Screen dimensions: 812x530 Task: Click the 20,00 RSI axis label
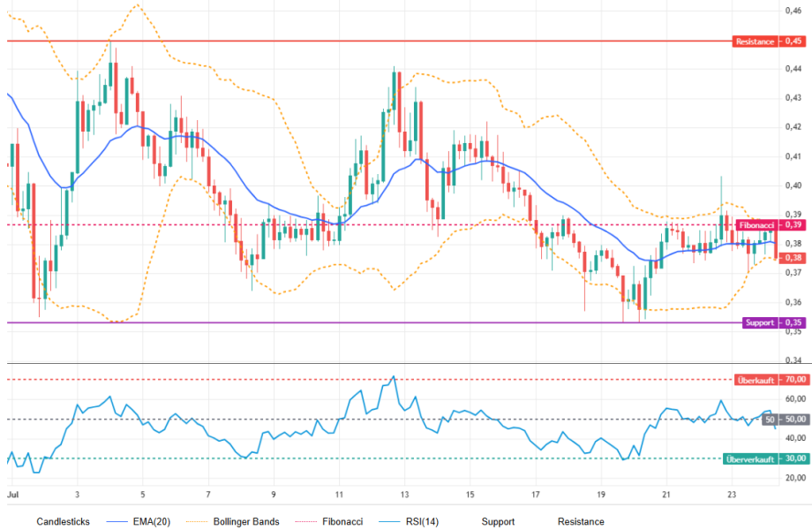pyautogui.click(x=795, y=478)
